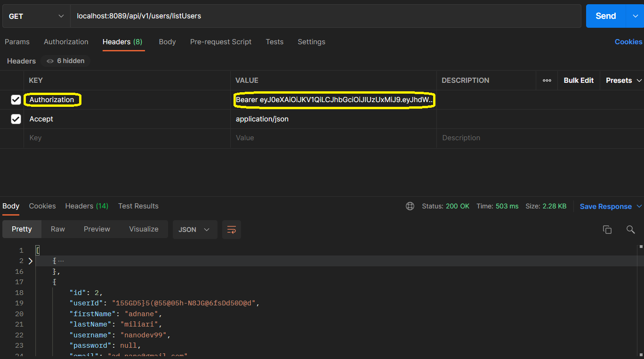Click the Send button
Image resolution: width=644 pixels, height=359 pixels.
(x=605, y=16)
